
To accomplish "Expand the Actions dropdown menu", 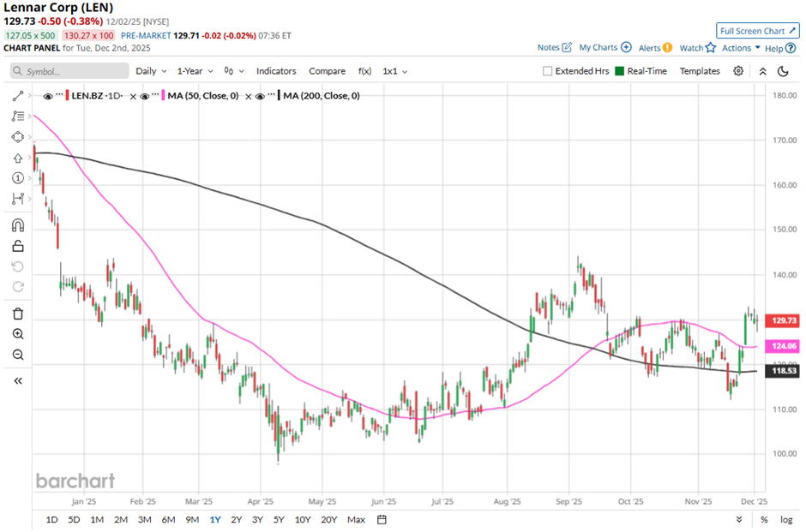I will click(x=741, y=48).
